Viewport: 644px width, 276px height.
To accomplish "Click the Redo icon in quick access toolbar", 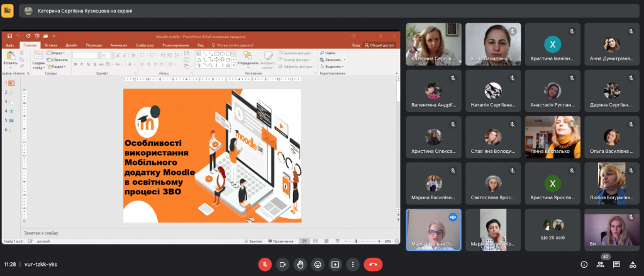I will coord(28,36).
